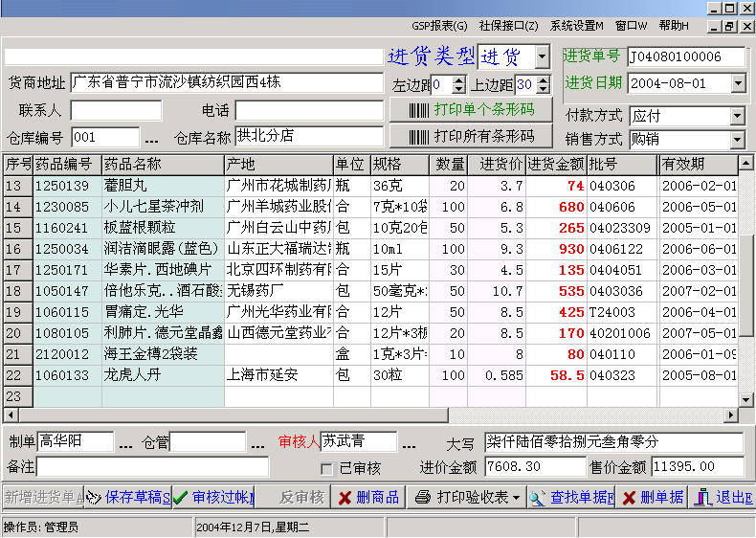Click the 售价金额 value 11395.00
The image size is (756, 538).
(698, 466)
